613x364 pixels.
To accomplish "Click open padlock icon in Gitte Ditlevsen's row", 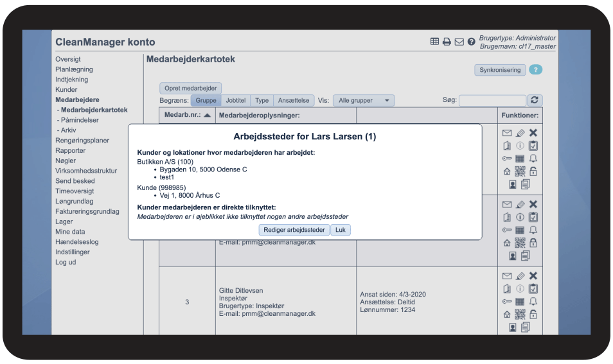I will 533,314.
